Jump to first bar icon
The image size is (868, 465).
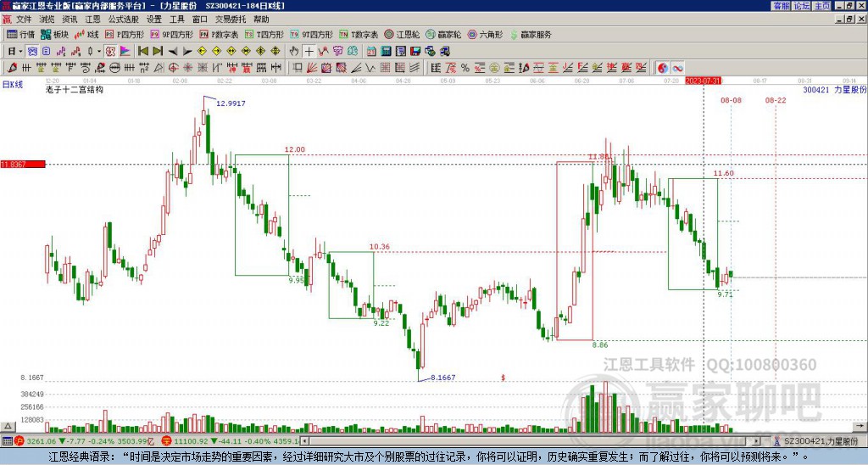(x=142, y=52)
